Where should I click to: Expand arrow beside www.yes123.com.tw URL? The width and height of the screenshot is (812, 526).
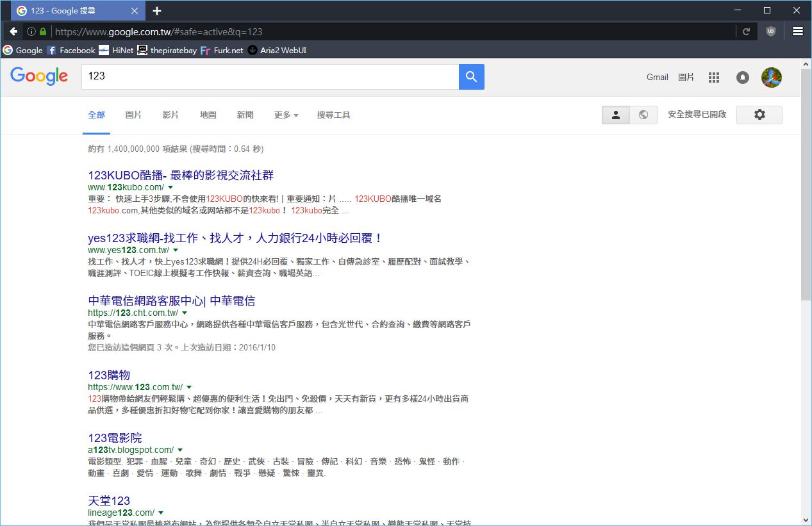coord(176,251)
